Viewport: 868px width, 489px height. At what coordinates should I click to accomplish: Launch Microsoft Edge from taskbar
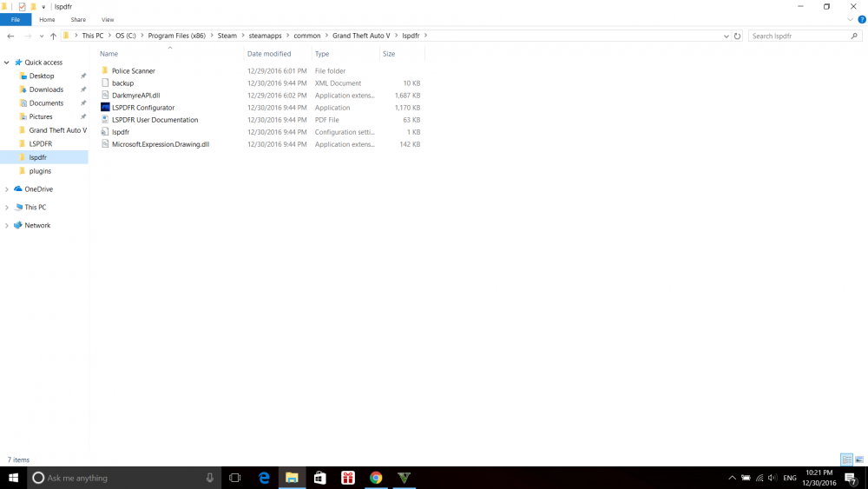point(264,478)
